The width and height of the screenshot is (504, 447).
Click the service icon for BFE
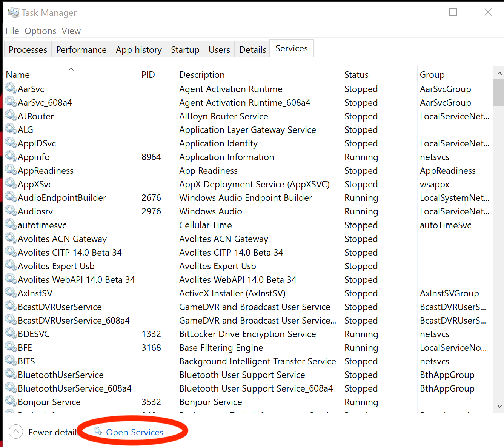11,347
